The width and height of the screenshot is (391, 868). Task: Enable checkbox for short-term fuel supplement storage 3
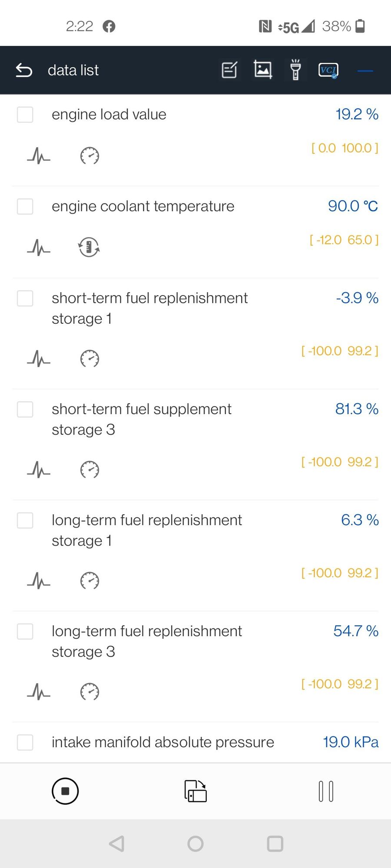coord(25,409)
